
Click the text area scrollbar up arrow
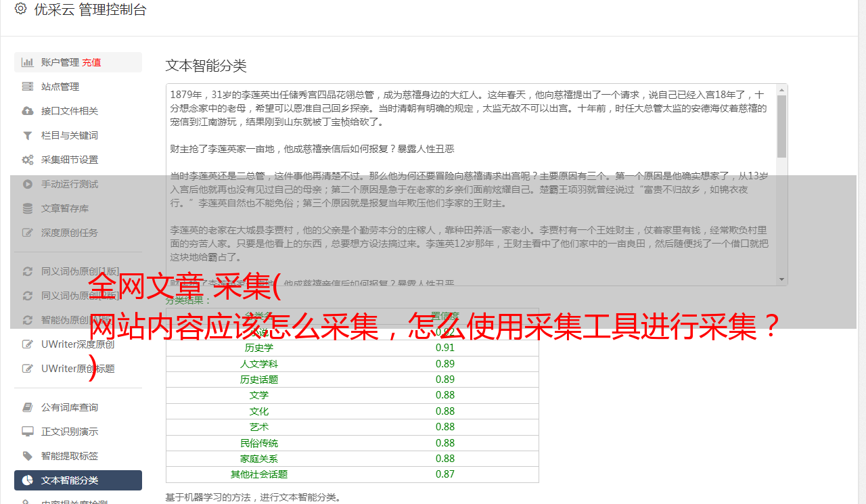pos(782,89)
